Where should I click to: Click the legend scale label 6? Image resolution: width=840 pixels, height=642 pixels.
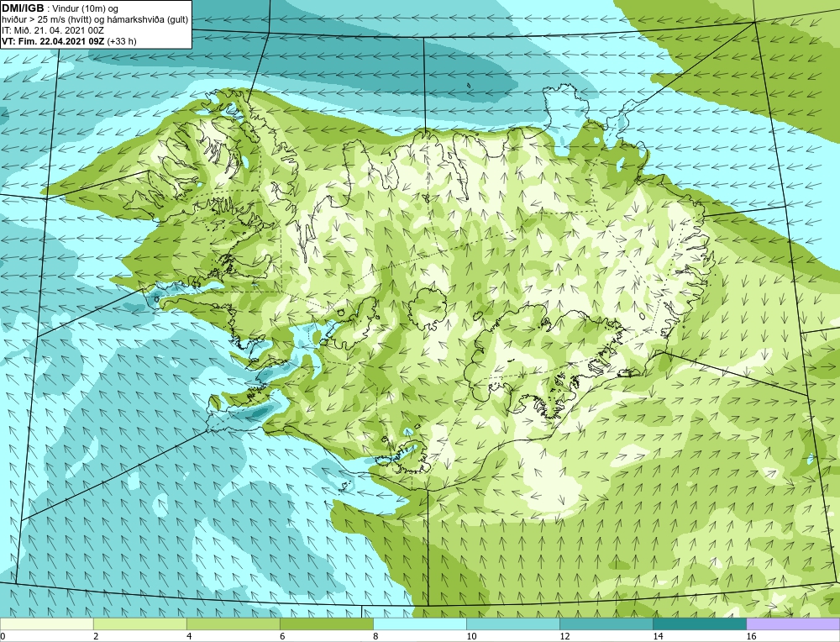click(282, 636)
